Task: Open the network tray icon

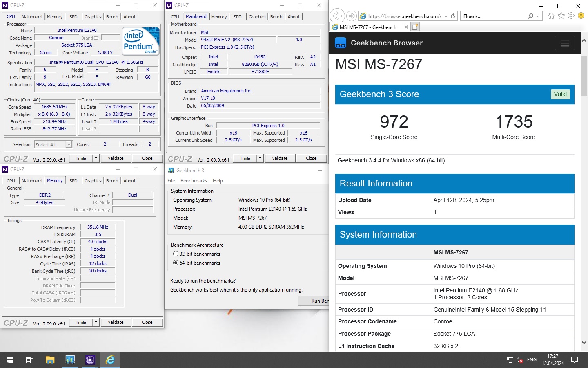Action: (510, 360)
